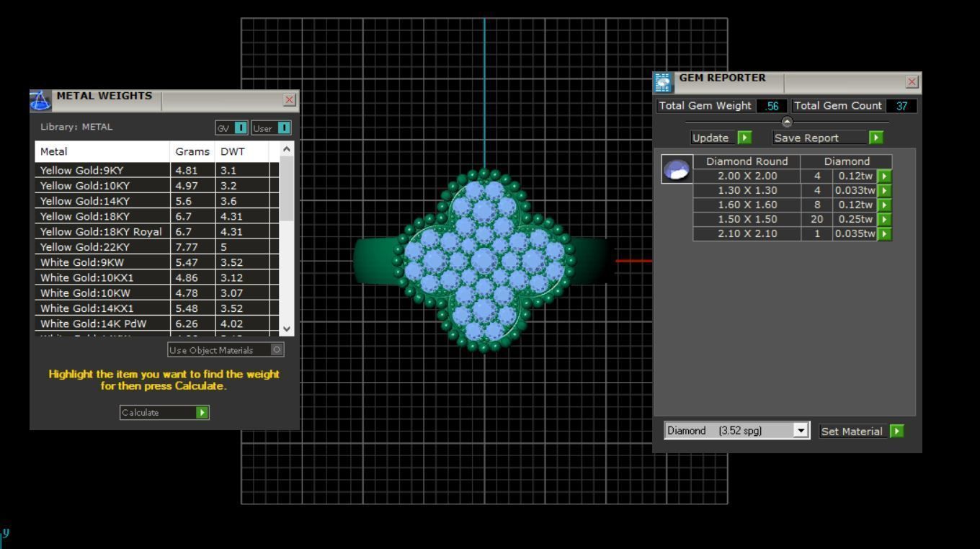This screenshot has width=980, height=549.
Task: Close the Metal Weights panel
Action: 290,99
